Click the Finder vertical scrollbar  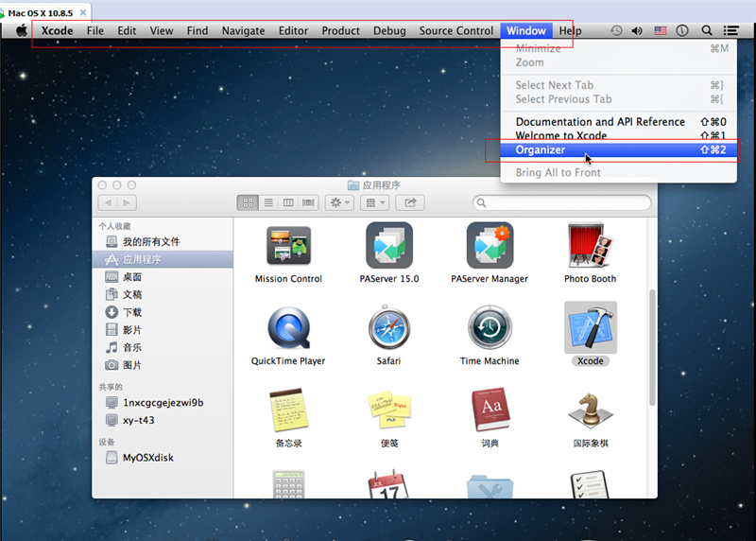652,347
